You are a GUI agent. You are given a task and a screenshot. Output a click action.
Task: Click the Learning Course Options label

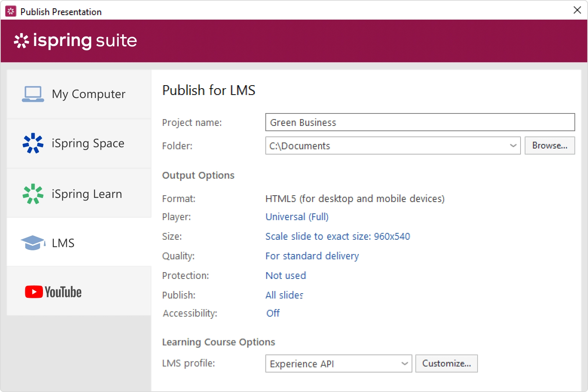219,342
